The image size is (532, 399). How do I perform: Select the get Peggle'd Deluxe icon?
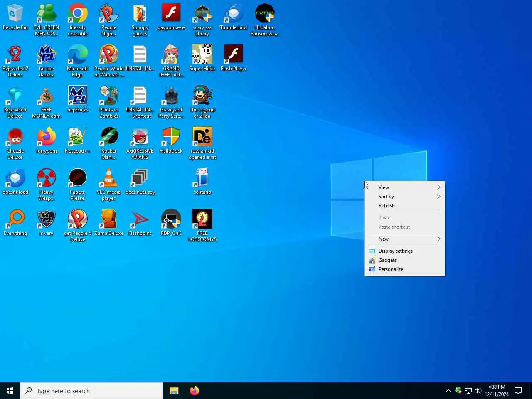78,226
